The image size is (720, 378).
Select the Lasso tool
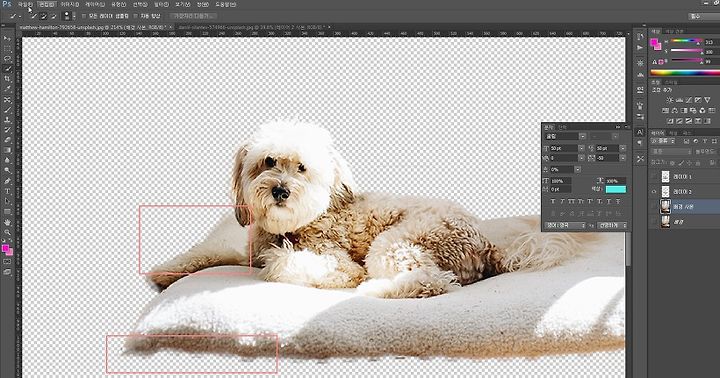[x=7, y=59]
